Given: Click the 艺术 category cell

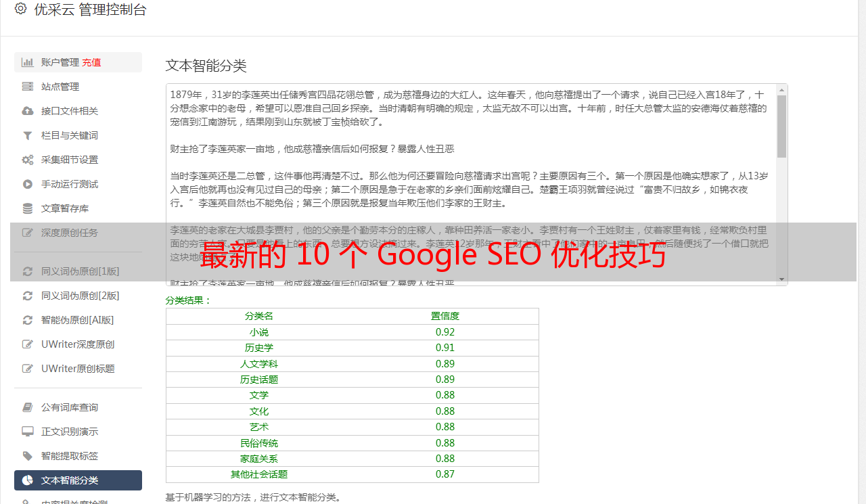Looking at the screenshot, I should (259, 427).
